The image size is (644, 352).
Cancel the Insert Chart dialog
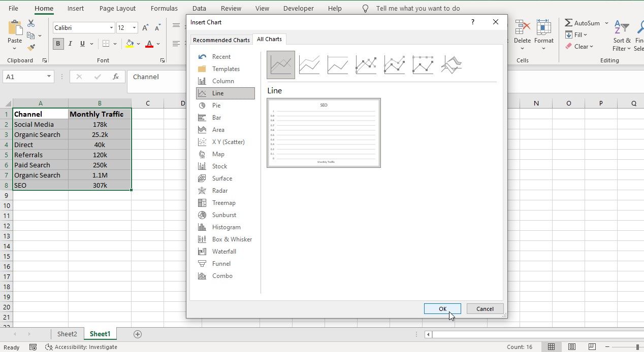pos(485,308)
